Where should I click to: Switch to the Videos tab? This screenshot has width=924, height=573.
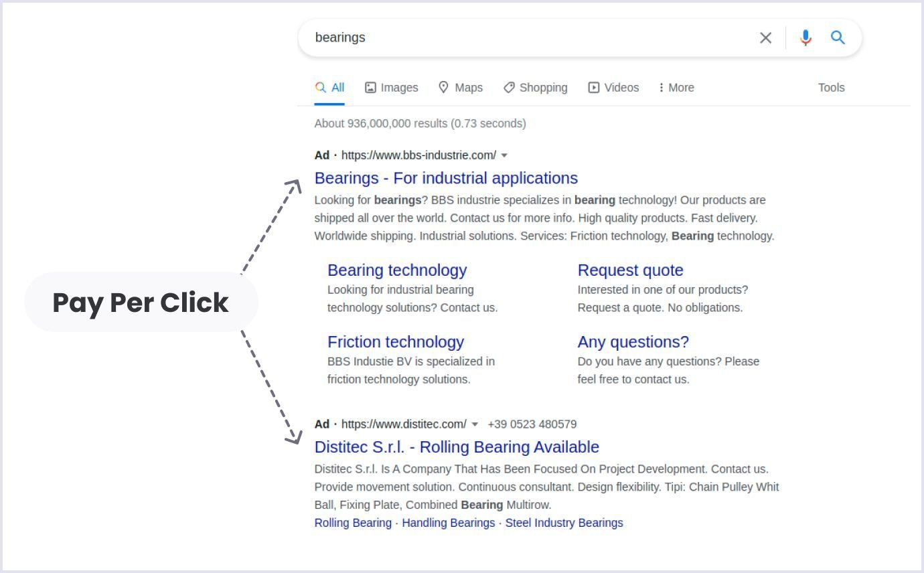(614, 88)
